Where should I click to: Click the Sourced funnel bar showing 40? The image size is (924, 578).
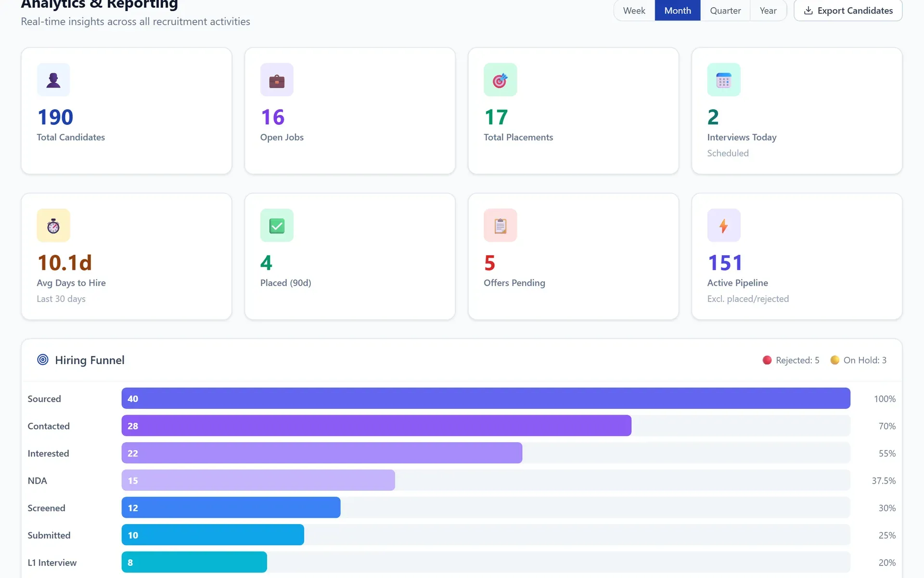click(486, 398)
